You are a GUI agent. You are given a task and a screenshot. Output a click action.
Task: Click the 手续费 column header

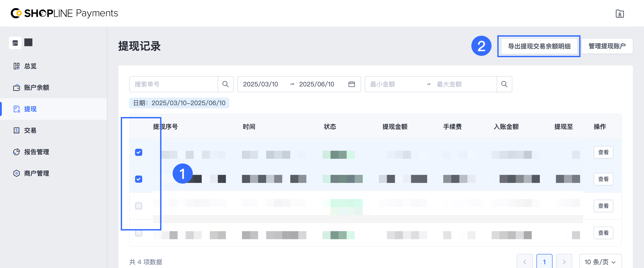click(x=452, y=127)
